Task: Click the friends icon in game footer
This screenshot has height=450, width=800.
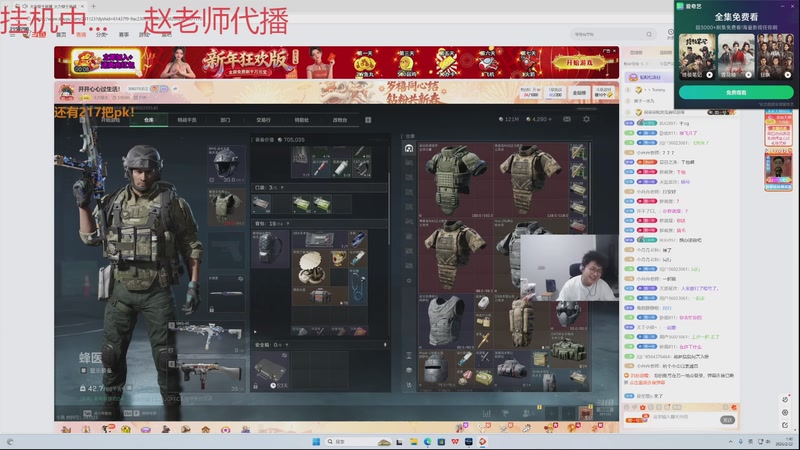Action: [x=526, y=413]
